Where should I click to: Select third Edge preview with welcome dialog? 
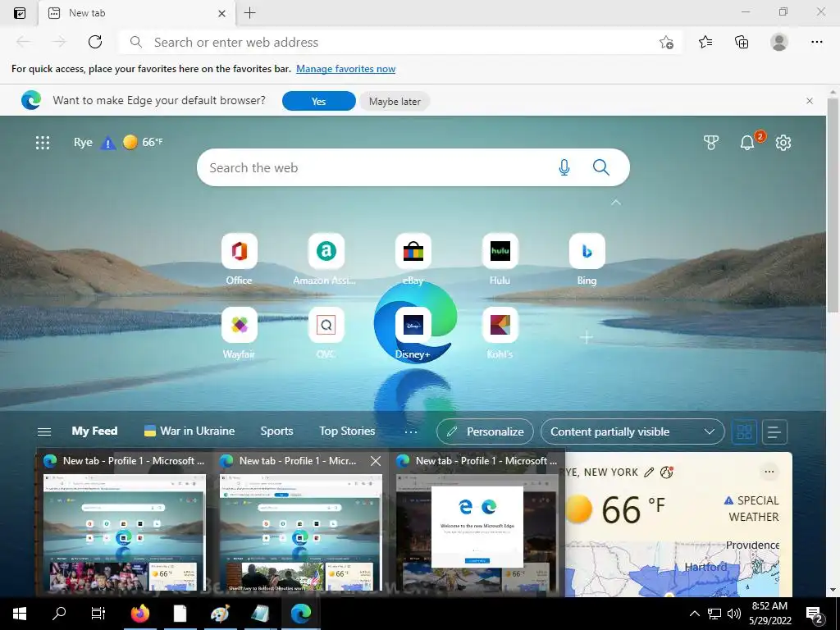pos(477,532)
